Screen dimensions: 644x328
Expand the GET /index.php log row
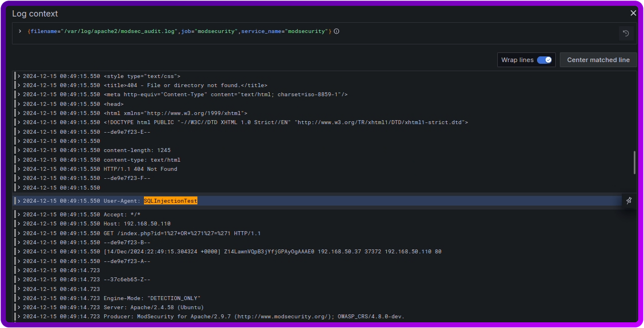click(19, 233)
